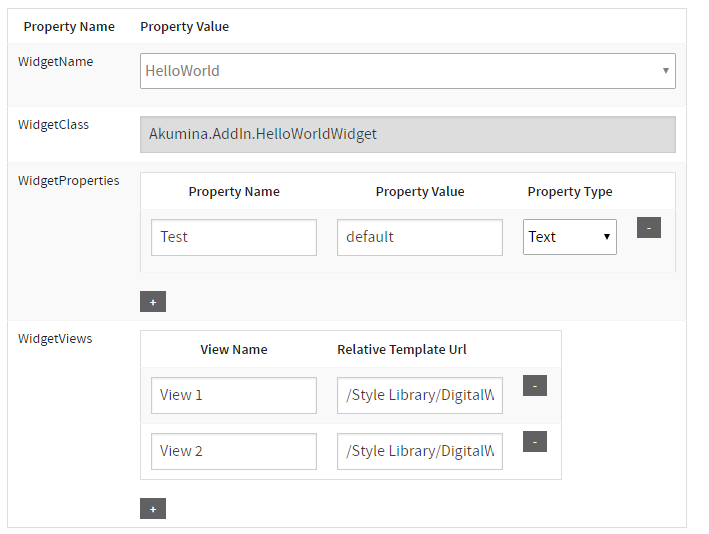Focus the Test property name field
Image resolution: width=709 pixels, height=534 pixels.
pos(234,237)
